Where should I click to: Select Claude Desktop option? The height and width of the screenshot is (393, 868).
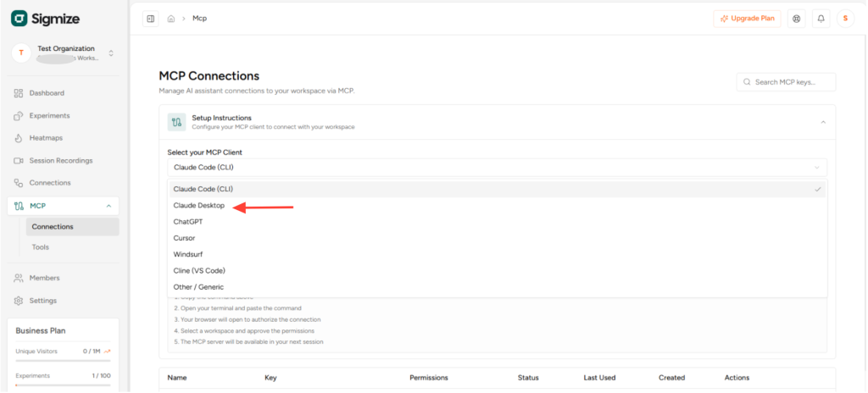(x=497, y=205)
